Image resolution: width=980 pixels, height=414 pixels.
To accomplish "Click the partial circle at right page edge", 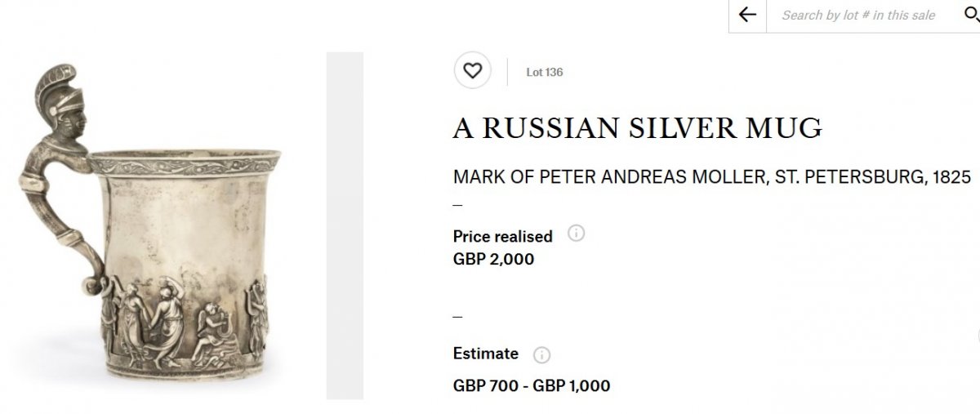I will click(978, 336).
